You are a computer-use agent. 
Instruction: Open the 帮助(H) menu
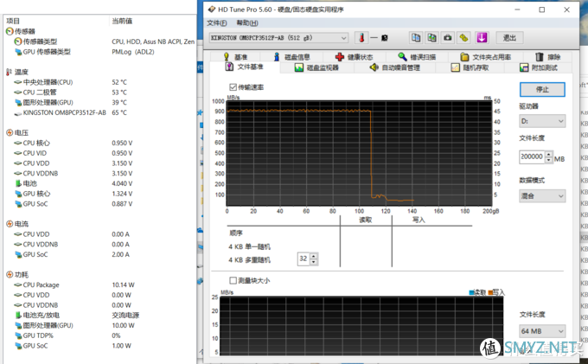(x=247, y=22)
